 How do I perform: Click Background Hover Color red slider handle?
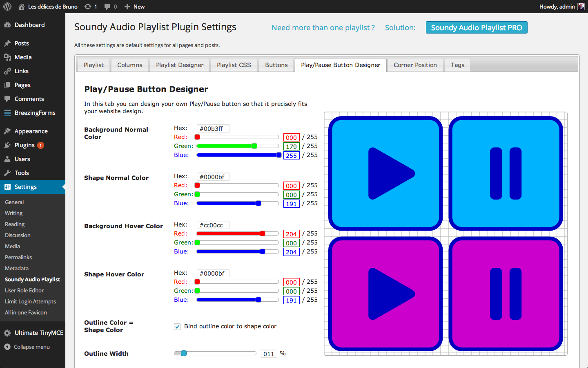tap(263, 233)
